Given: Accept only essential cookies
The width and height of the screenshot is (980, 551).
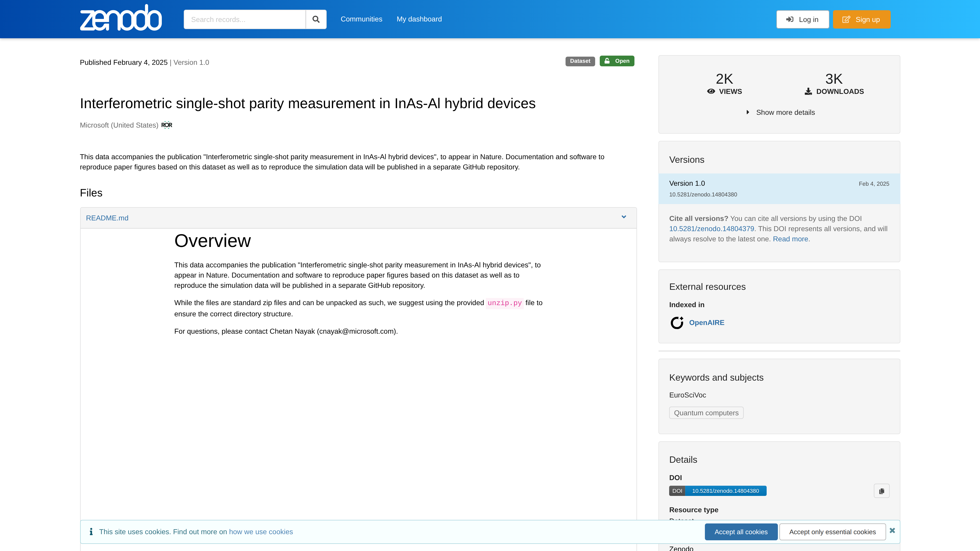Looking at the screenshot, I should click(832, 532).
